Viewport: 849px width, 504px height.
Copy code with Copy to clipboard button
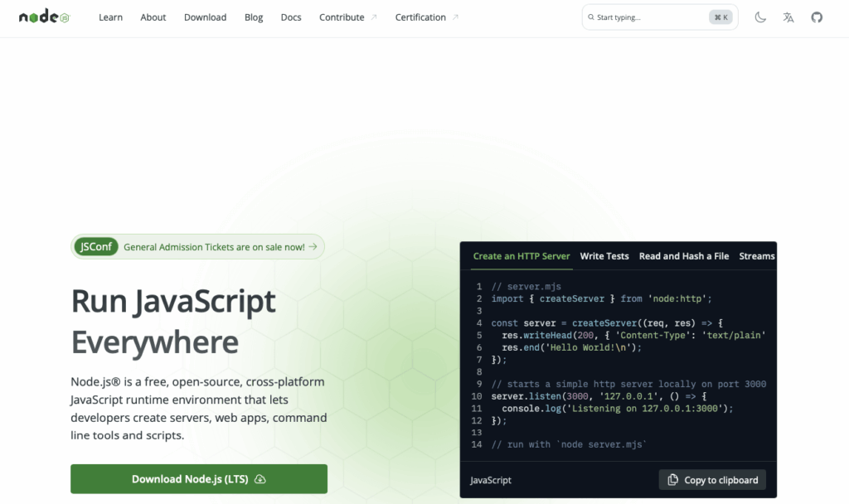point(712,480)
